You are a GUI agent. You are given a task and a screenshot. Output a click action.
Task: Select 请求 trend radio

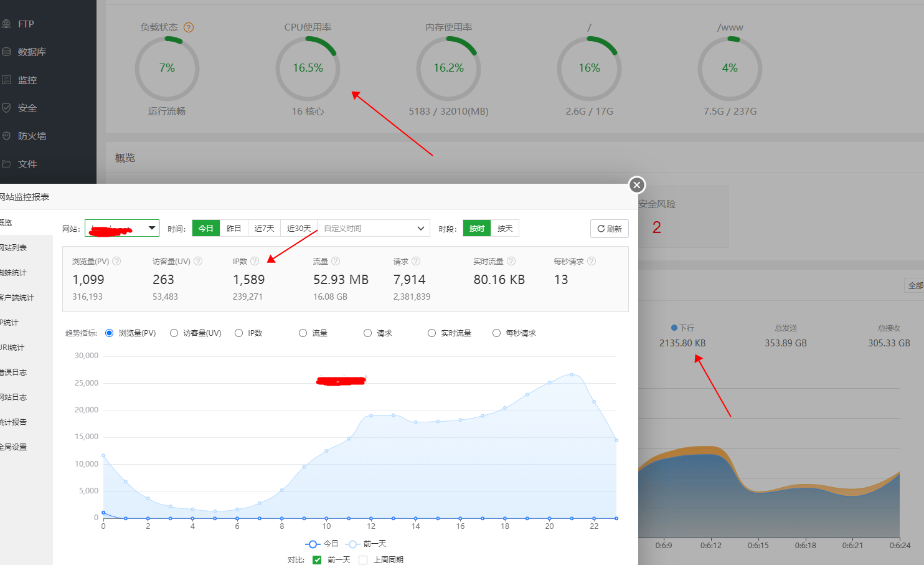[x=368, y=333]
